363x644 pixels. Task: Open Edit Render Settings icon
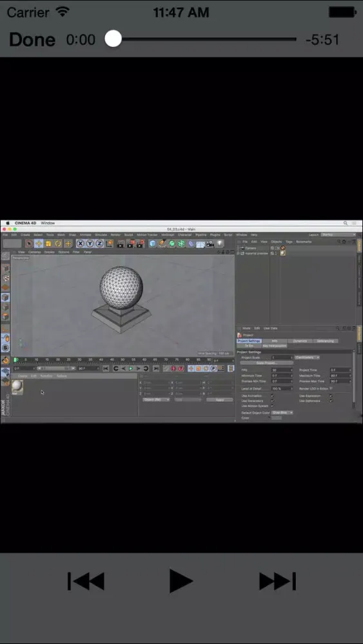click(x=140, y=244)
